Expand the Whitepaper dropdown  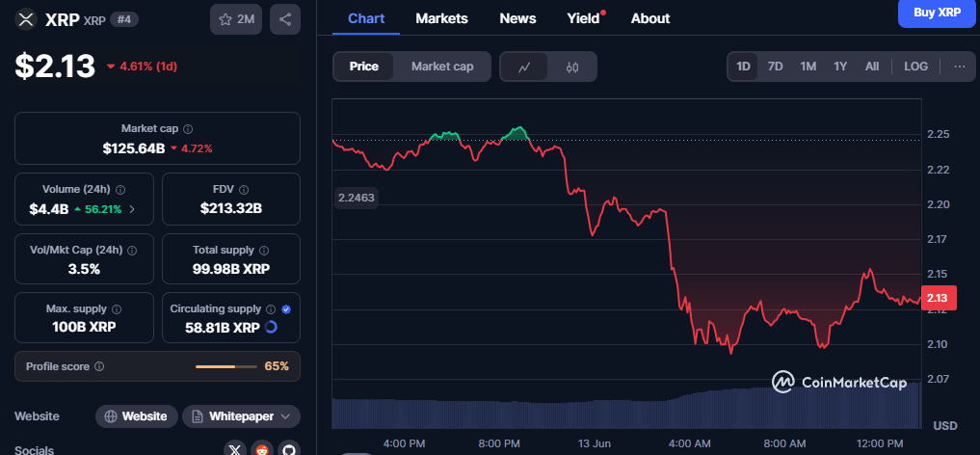[x=241, y=416]
